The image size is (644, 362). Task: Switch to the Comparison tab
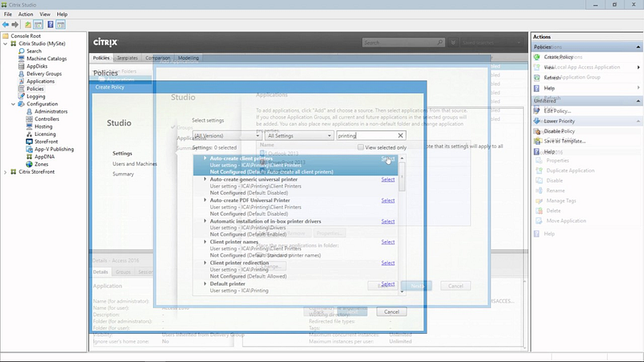tap(158, 58)
